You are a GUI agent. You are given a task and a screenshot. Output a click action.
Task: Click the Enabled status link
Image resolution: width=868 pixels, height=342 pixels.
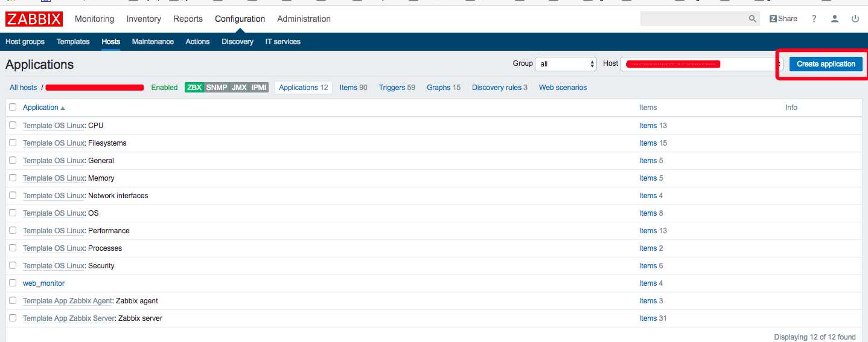tap(164, 88)
